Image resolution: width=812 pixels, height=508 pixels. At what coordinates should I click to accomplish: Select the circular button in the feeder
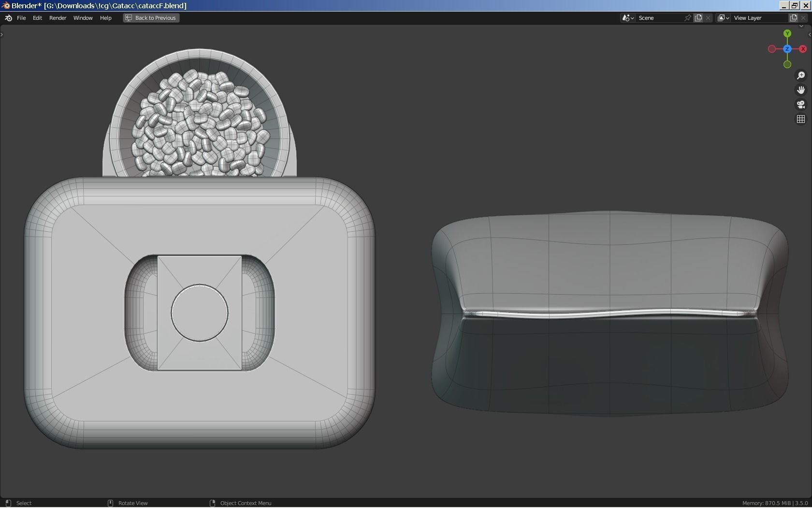(x=200, y=313)
